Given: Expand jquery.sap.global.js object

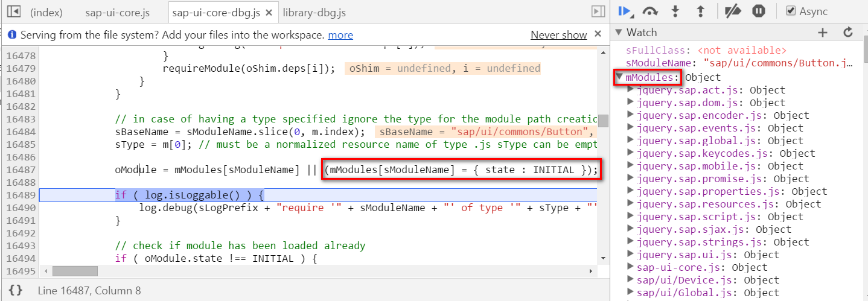Looking at the screenshot, I should coord(631,141).
